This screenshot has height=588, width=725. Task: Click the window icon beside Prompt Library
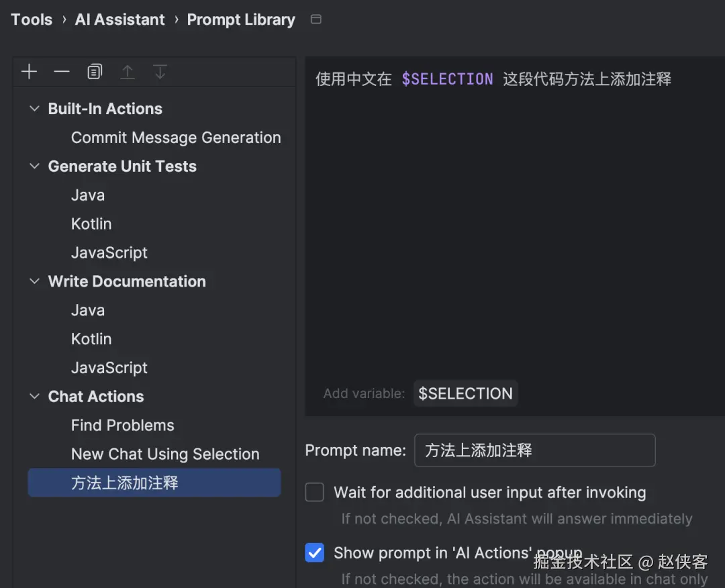click(x=316, y=19)
